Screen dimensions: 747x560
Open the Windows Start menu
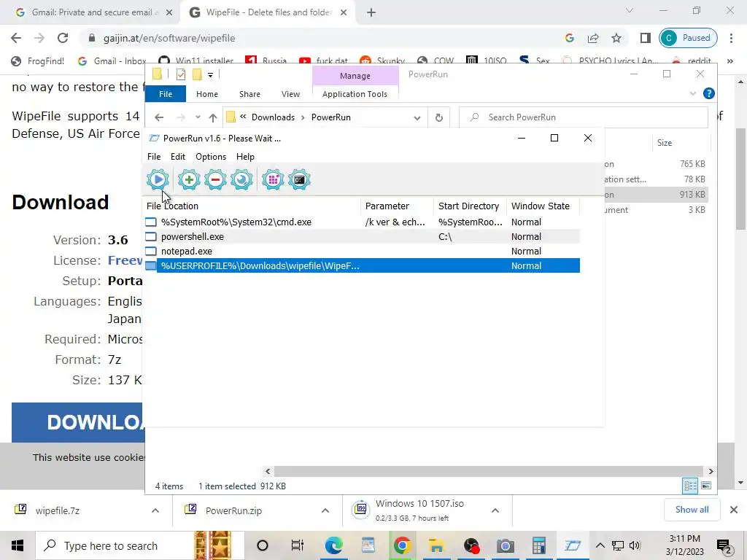[18, 545]
